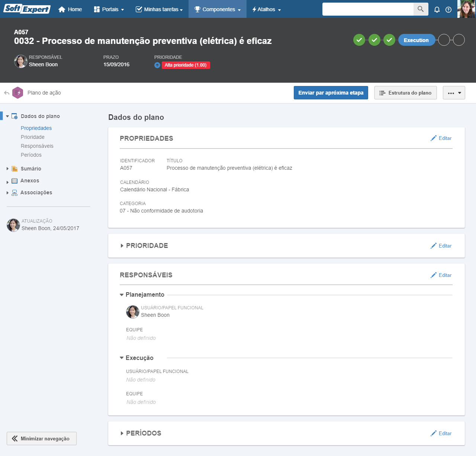Open the more options ellipsis dropdown
Viewport: 476px width, 456px height.
coord(454,93)
